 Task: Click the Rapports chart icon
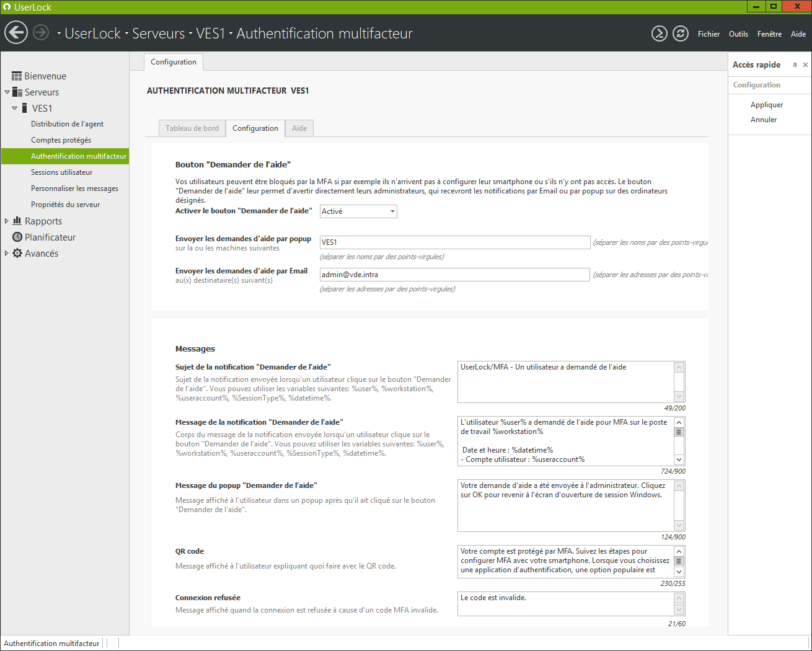pos(17,221)
